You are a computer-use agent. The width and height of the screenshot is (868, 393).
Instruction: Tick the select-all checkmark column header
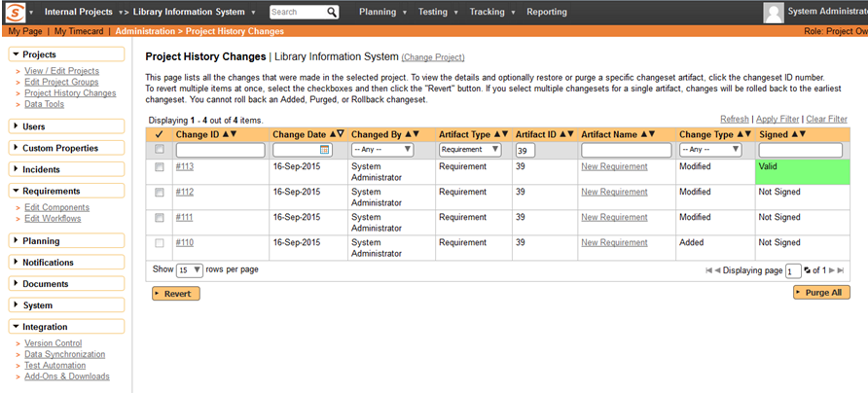point(160,133)
